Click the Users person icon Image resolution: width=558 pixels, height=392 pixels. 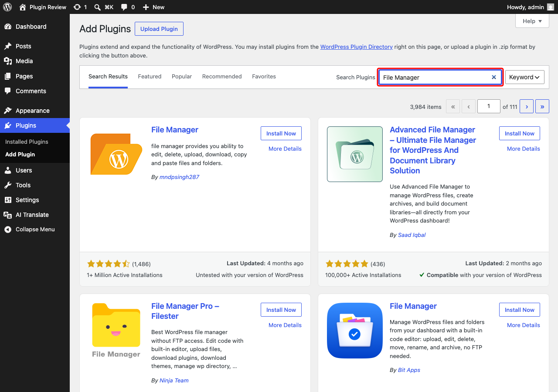tap(8, 170)
